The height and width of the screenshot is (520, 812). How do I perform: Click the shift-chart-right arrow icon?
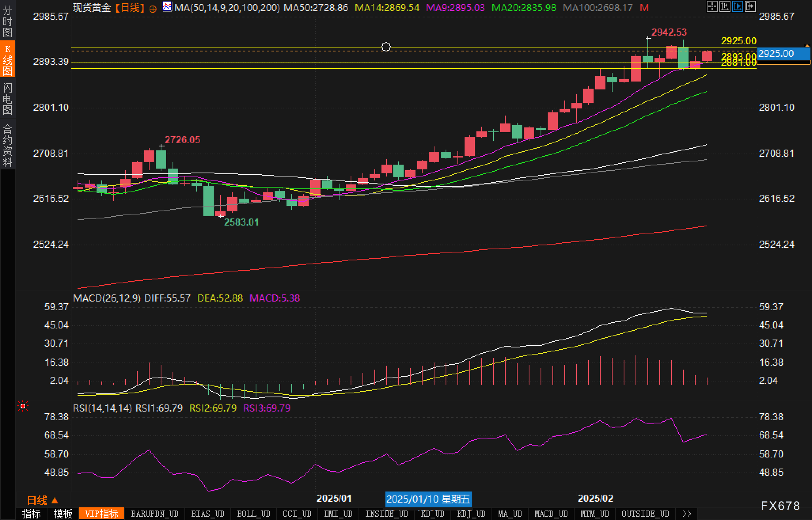point(750,6)
